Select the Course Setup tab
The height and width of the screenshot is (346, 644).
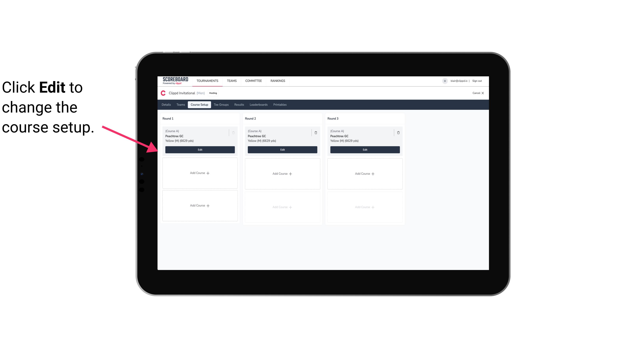point(199,105)
